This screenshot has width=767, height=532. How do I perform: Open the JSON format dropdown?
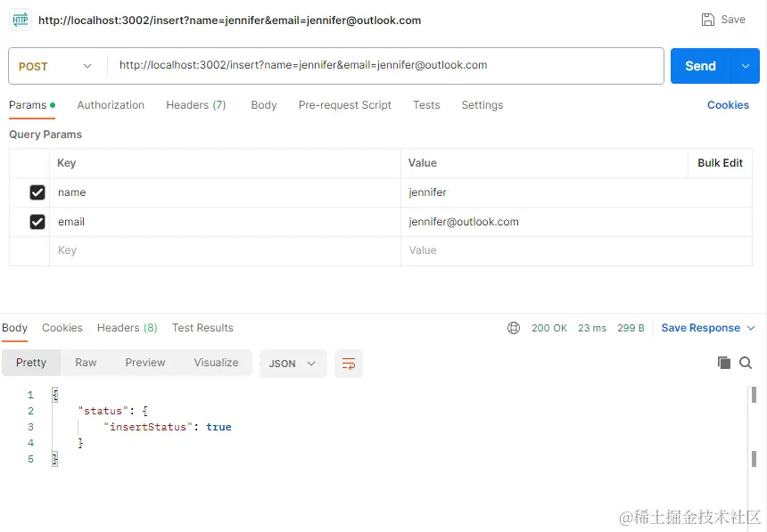point(293,364)
